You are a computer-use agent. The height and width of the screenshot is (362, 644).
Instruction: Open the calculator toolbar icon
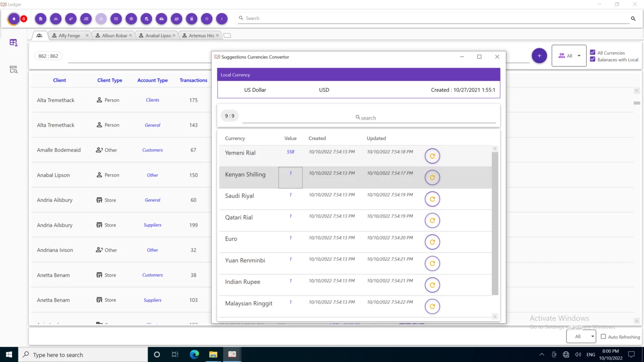[192, 19]
